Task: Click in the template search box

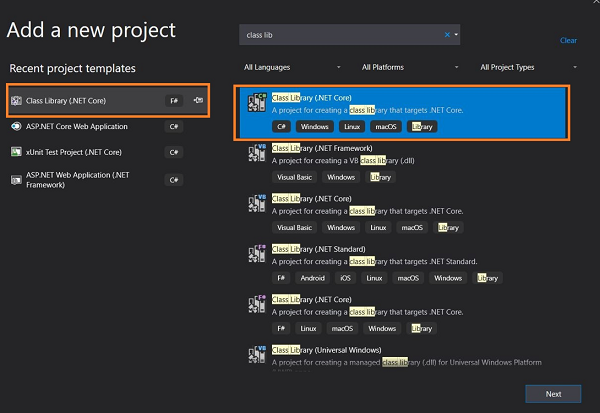Action: pyautogui.click(x=341, y=35)
